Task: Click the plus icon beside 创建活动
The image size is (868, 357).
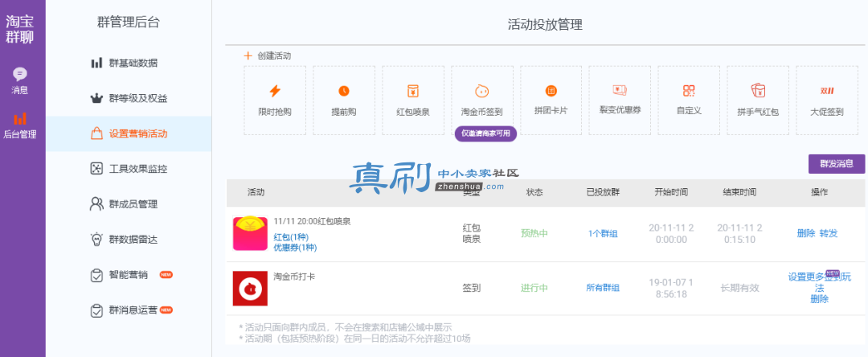Action: tap(248, 56)
